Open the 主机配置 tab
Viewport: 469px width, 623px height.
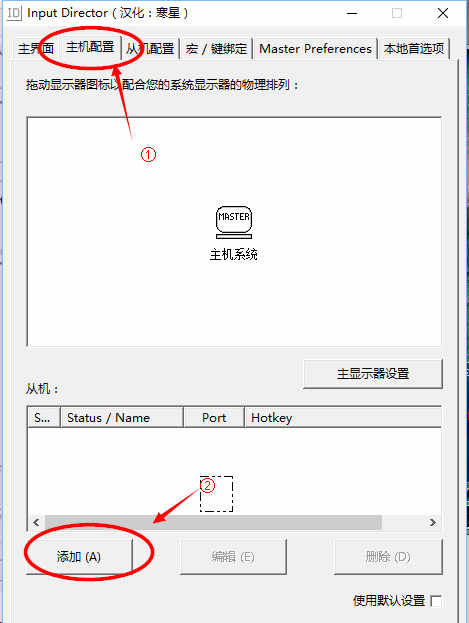(90, 47)
